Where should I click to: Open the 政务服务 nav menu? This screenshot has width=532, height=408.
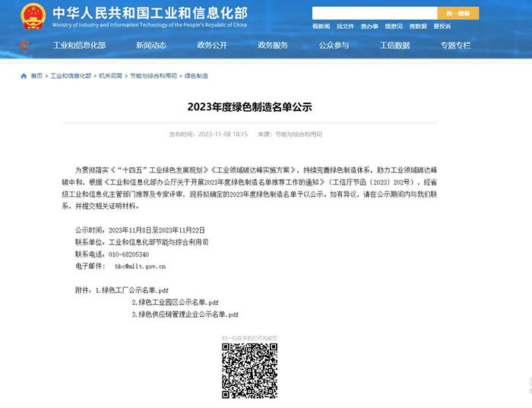273,45
